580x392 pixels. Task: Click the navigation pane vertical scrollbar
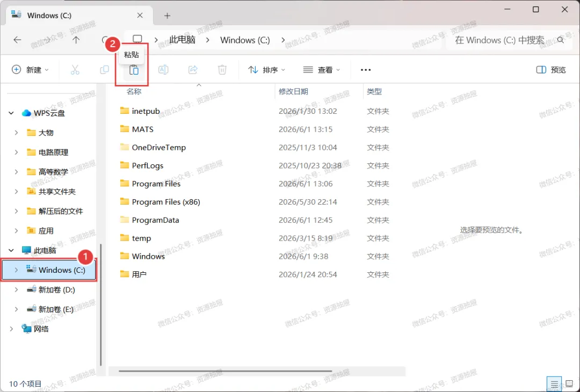tap(100, 304)
